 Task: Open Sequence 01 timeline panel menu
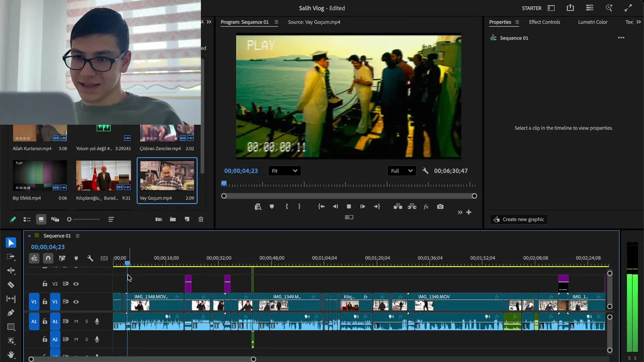point(77,236)
